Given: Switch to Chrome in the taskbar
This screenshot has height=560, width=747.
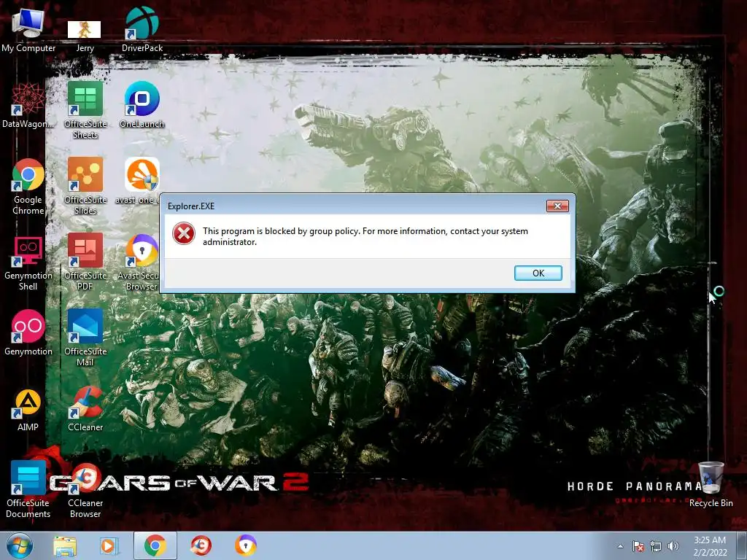Looking at the screenshot, I should pos(155,546).
